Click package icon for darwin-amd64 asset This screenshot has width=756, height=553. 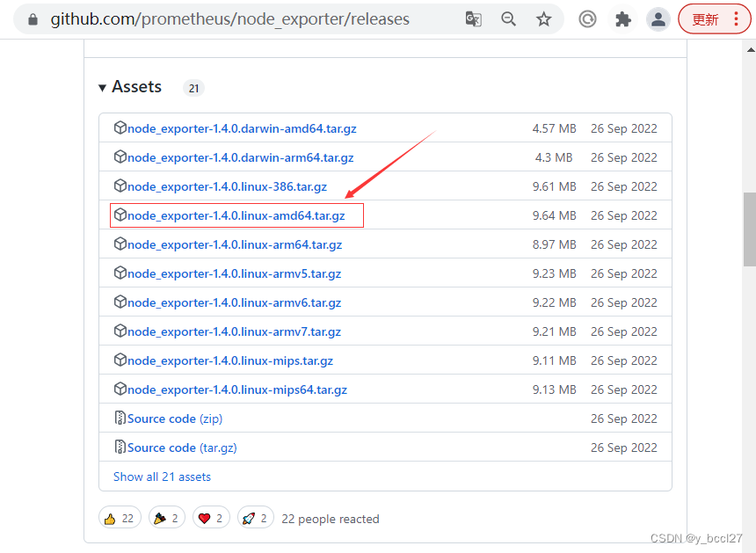pos(120,127)
